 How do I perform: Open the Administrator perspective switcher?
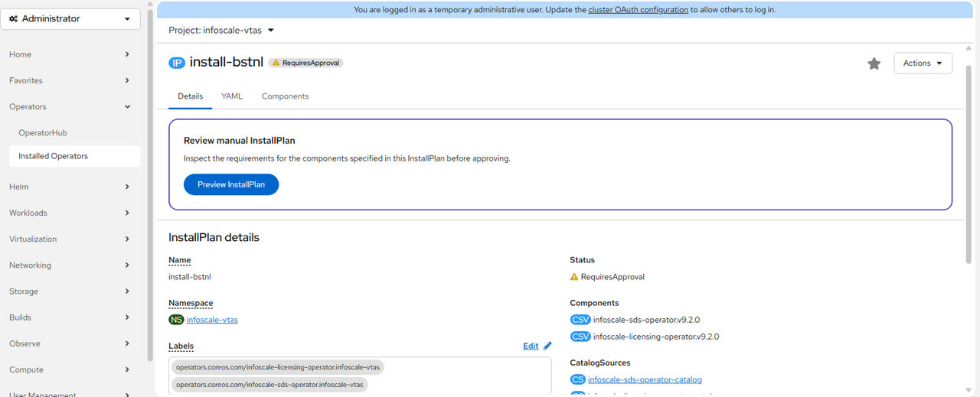coord(70,19)
